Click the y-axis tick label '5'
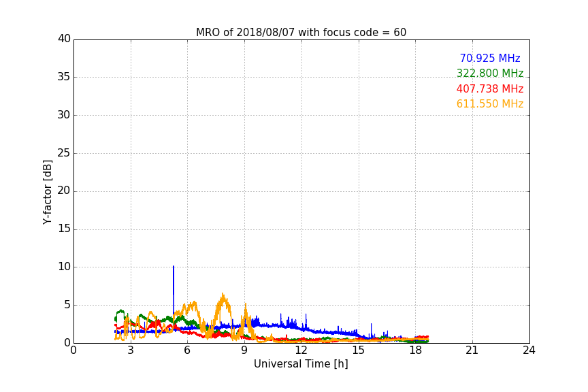This screenshot has height=392, width=588. coord(67,305)
